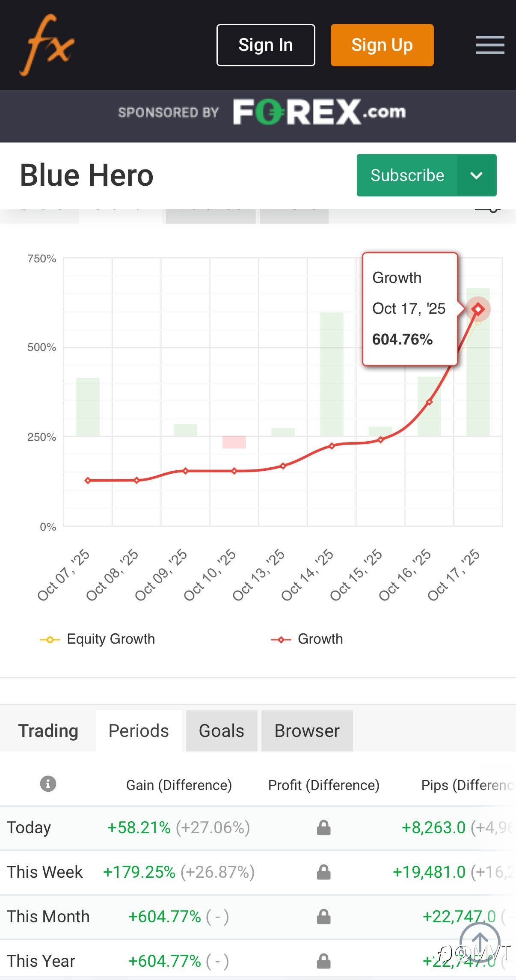Open the hamburger menu

click(x=490, y=45)
